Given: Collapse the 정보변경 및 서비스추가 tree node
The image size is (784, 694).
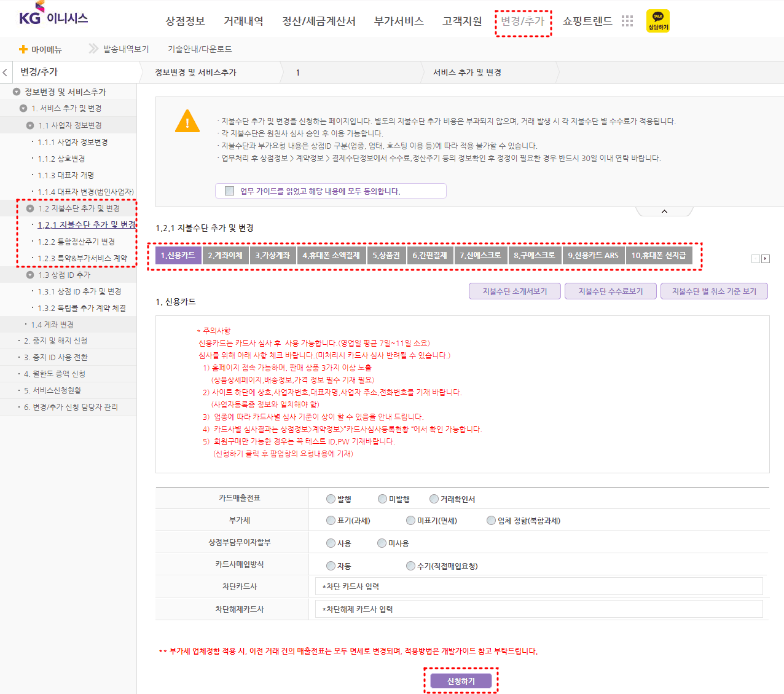Looking at the screenshot, I should [x=17, y=92].
